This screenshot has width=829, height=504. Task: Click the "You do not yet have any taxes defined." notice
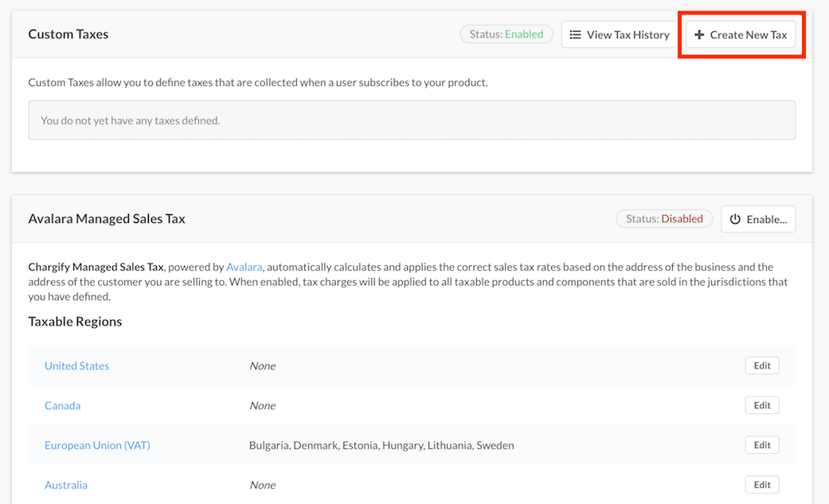pos(412,120)
